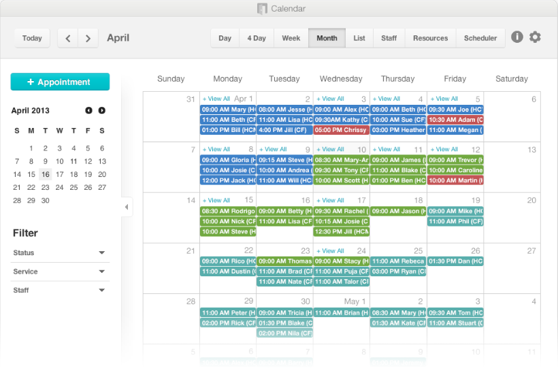Select 1 in the mini calendar
Screen dimensions: 558x392
[31, 148]
